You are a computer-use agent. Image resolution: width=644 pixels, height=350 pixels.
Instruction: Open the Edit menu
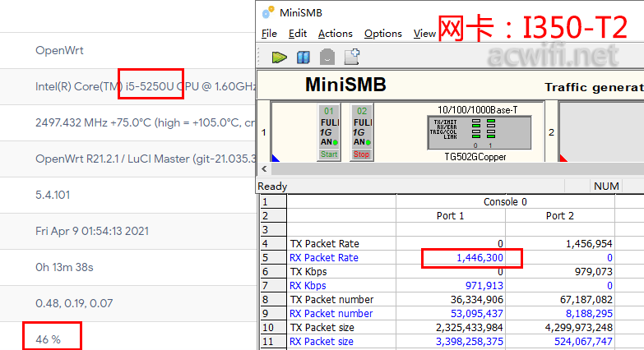tap(298, 34)
